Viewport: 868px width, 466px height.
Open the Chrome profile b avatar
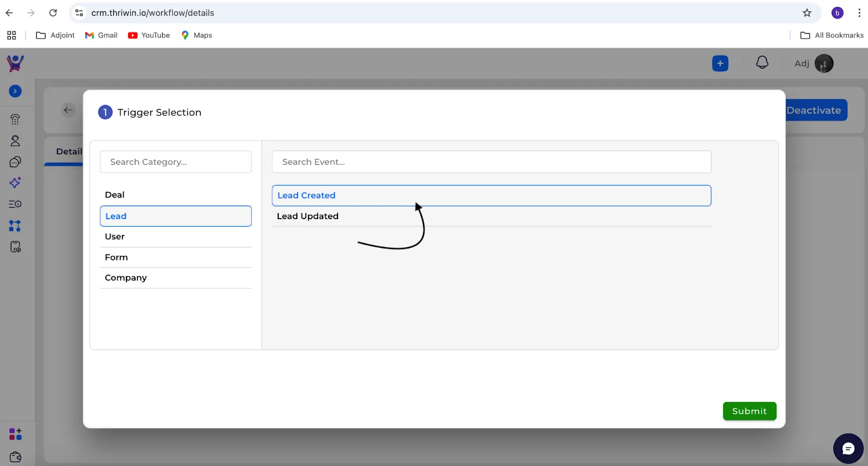[838, 12]
